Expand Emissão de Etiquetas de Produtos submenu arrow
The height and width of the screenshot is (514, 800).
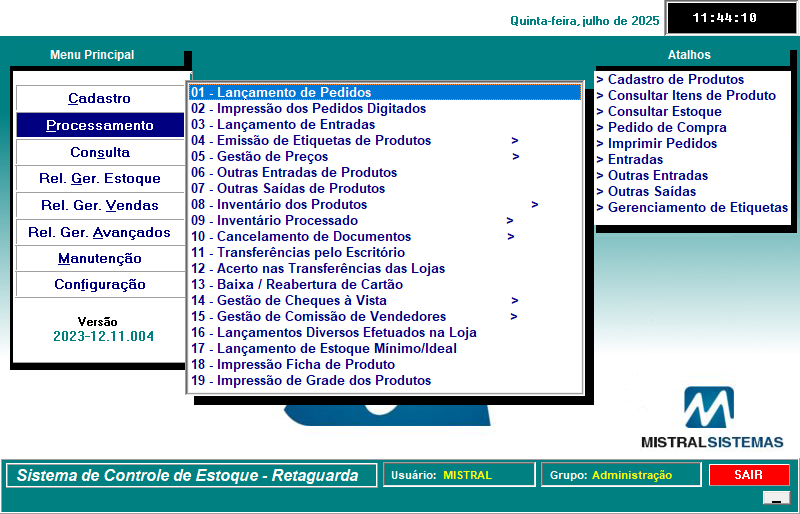(x=515, y=141)
